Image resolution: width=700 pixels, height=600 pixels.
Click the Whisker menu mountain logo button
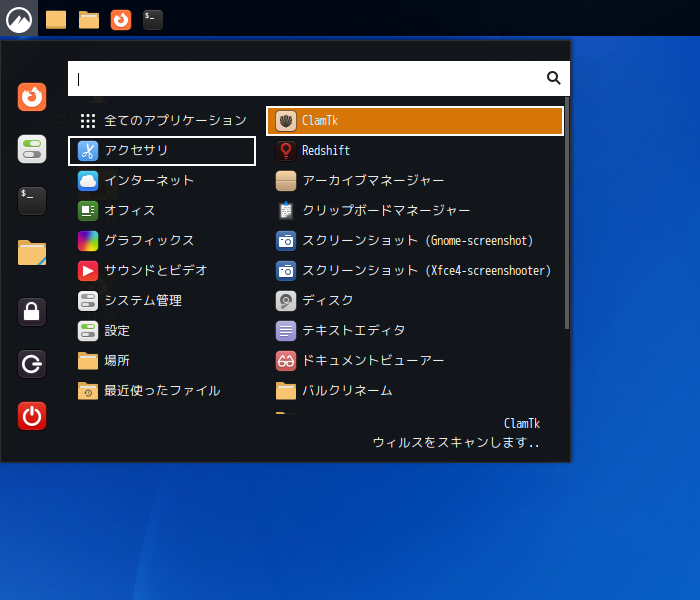pyautogui.click(x=19, y=19)
